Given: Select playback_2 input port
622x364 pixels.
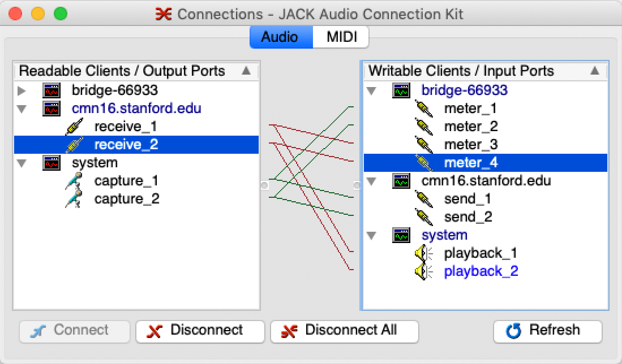Looking at the screenshot, I should [481, 271].
